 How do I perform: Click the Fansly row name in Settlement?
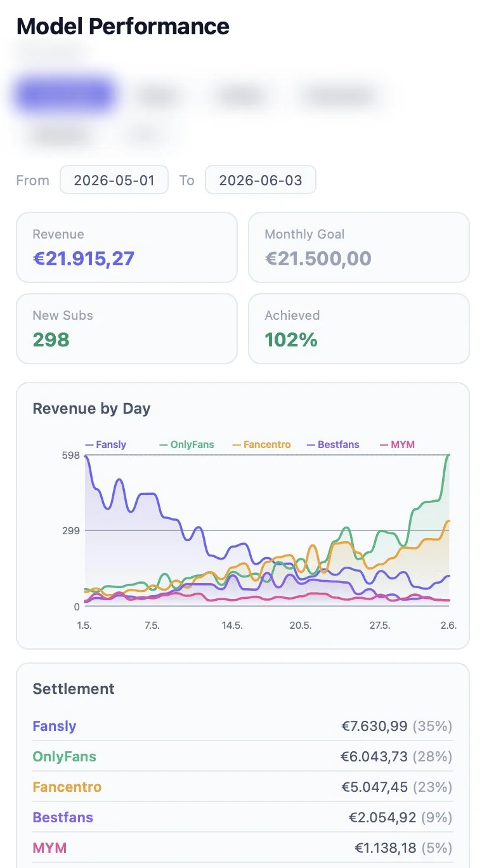pos(55,726)
